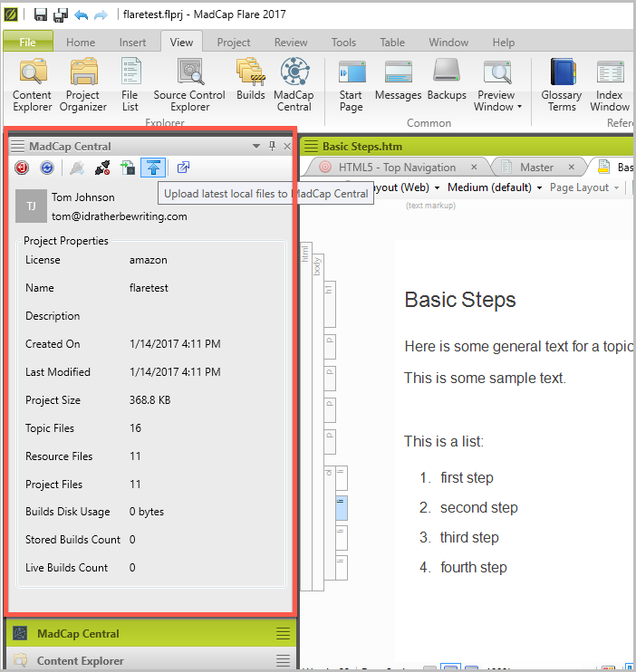Refresh the MadCap Central panel
The height and width of the screenshot is (672, 636).
coord(47,168)
